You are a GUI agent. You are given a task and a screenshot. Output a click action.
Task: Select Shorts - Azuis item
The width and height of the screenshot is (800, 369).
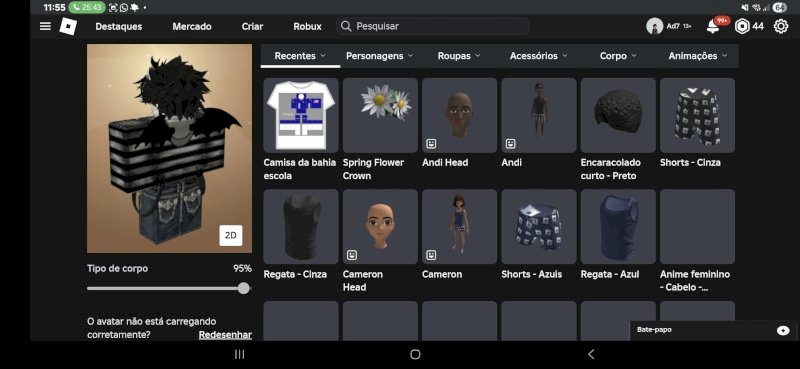point(539,227)
